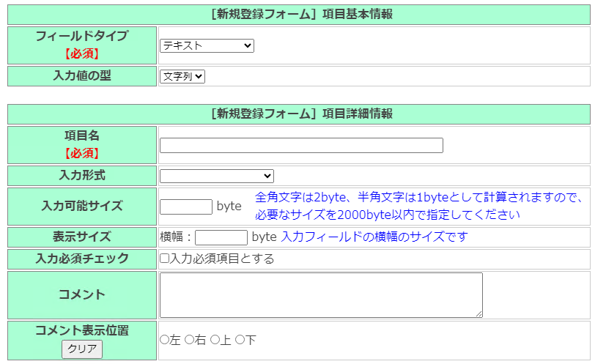595x364 pixels.
Task: Open the empty 入力形式 dropdown
Action: click(216, 176)
